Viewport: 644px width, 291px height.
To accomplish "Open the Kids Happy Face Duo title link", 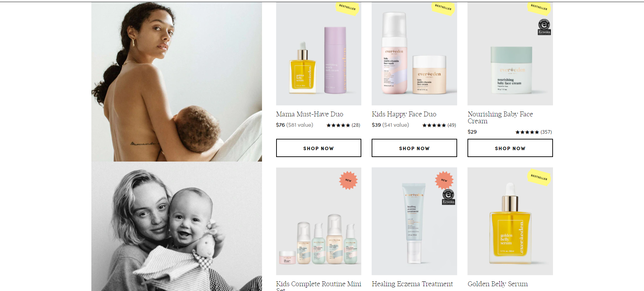I will [x=404, y=114].
